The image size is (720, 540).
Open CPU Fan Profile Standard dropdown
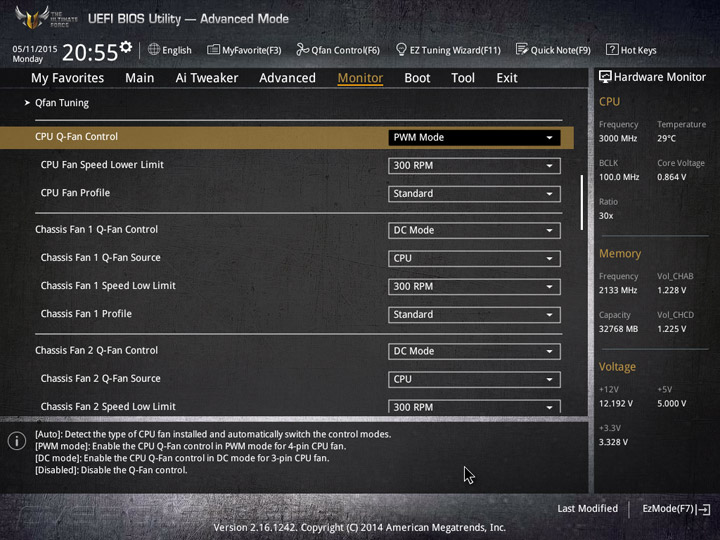[x=474, y=194]
